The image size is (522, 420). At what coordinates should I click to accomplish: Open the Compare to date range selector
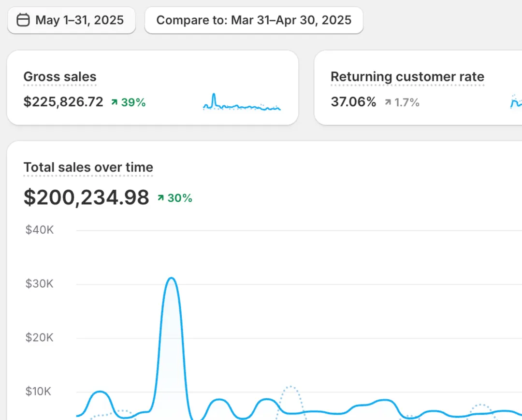254,20
